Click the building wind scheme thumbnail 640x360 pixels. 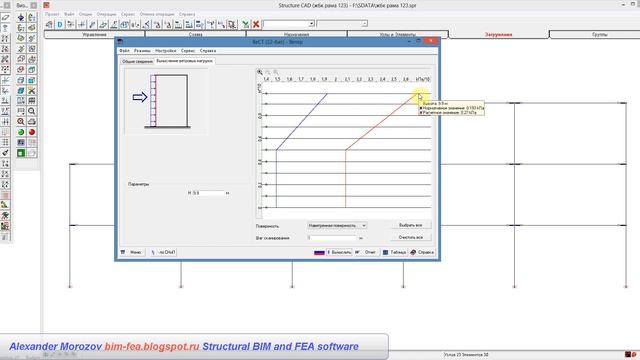(x=167, y=101)
